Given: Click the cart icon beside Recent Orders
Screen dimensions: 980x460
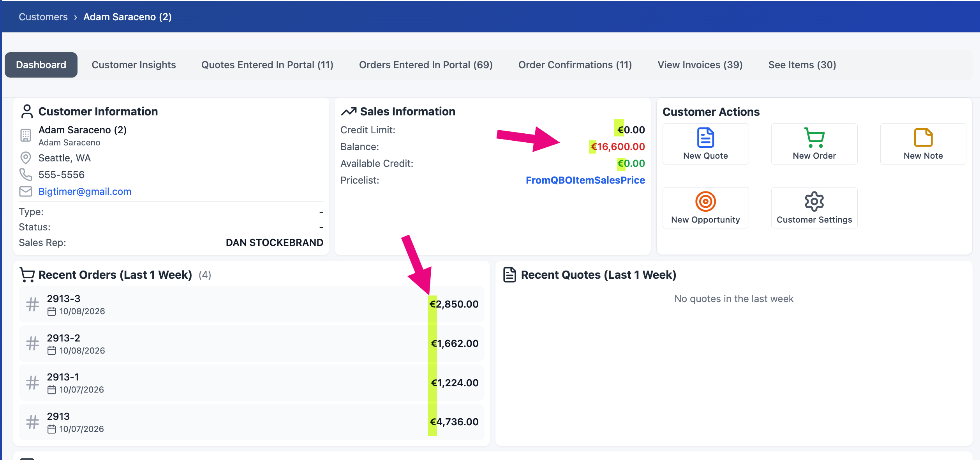Looking at the screenshot, I should pyautogui.click(x=27, y=275).
